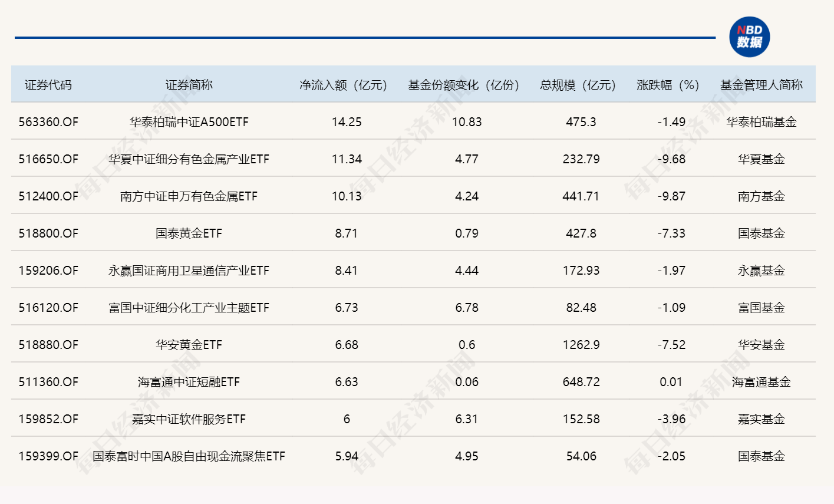Viewport: 834px width, 504px height.
Task: Click 国泰基金 in the 国泰黄金ETF row
Action: [x=762, y=233]
